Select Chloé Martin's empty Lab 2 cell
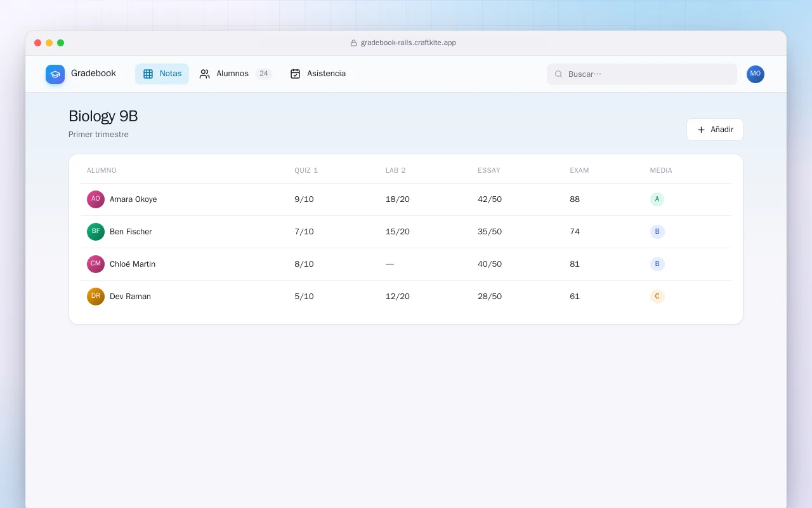 (390, 264)
